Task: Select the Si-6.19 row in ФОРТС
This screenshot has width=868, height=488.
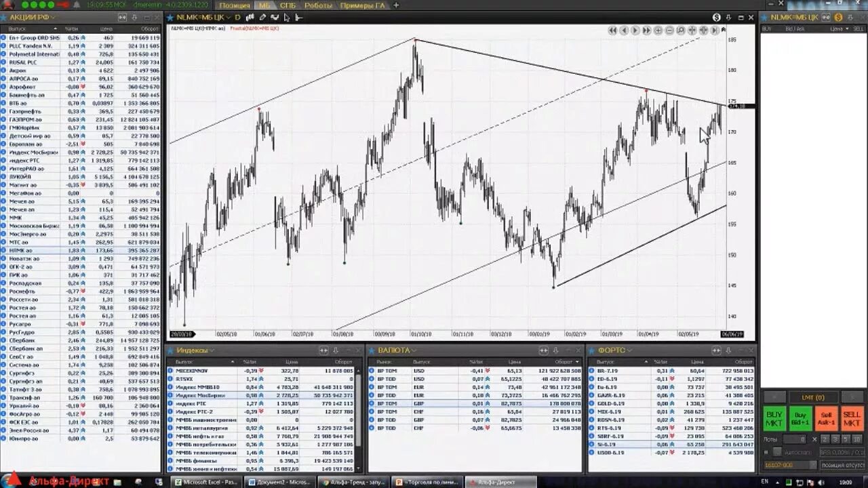Action: [671, 444]
